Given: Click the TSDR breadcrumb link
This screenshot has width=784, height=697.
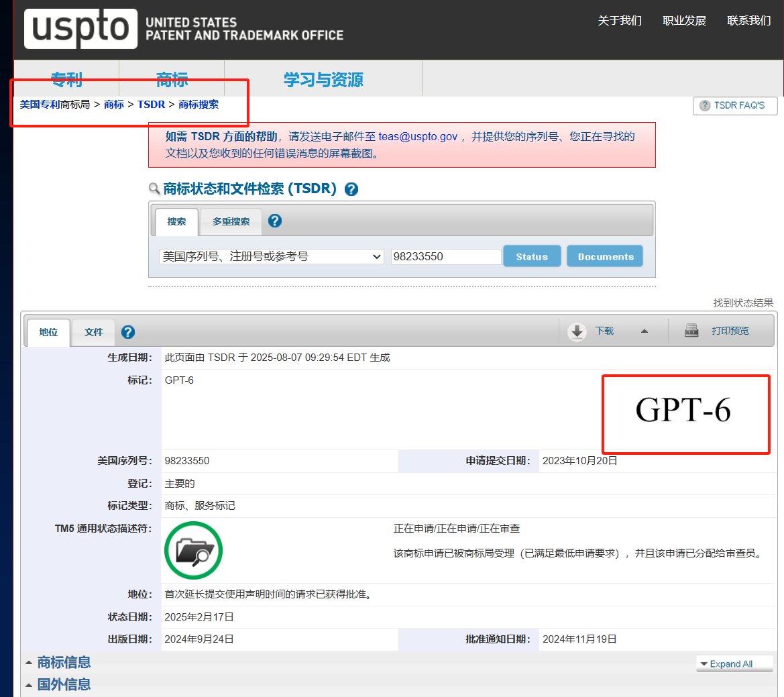Looking at the screenshot, I should point(151,105).
